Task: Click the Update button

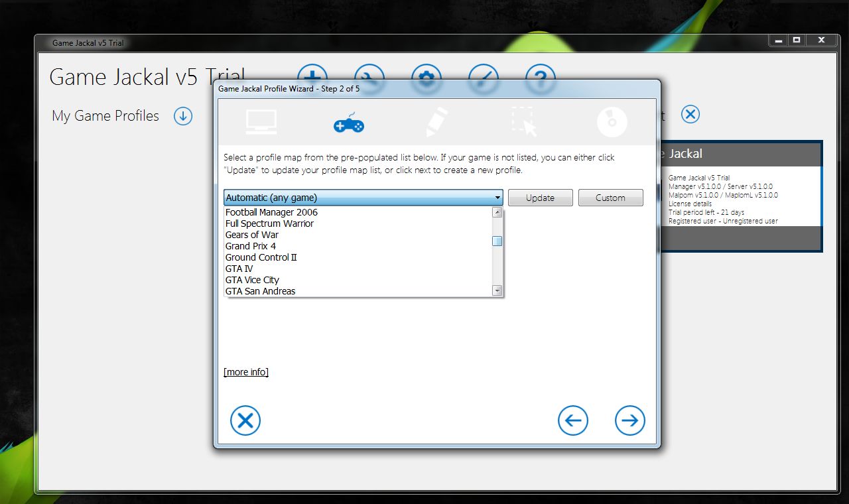Action: 541,198
